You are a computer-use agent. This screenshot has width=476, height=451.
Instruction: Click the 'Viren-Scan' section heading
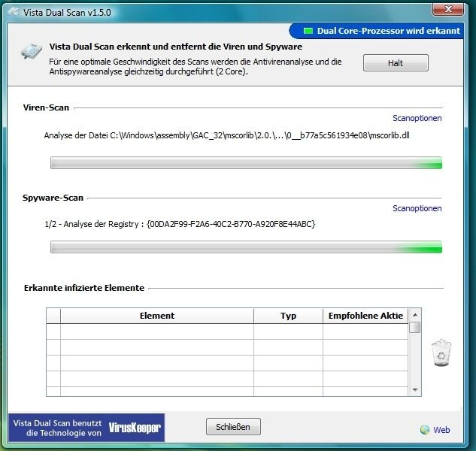tap(46, 107)
